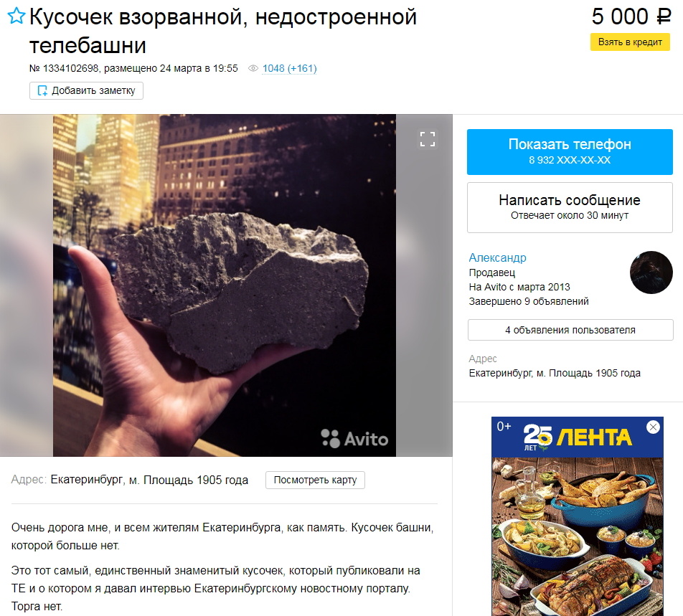Open fullscreen photo view icon
This screenshot has width=683, height=616.
[x=428, y=139]
